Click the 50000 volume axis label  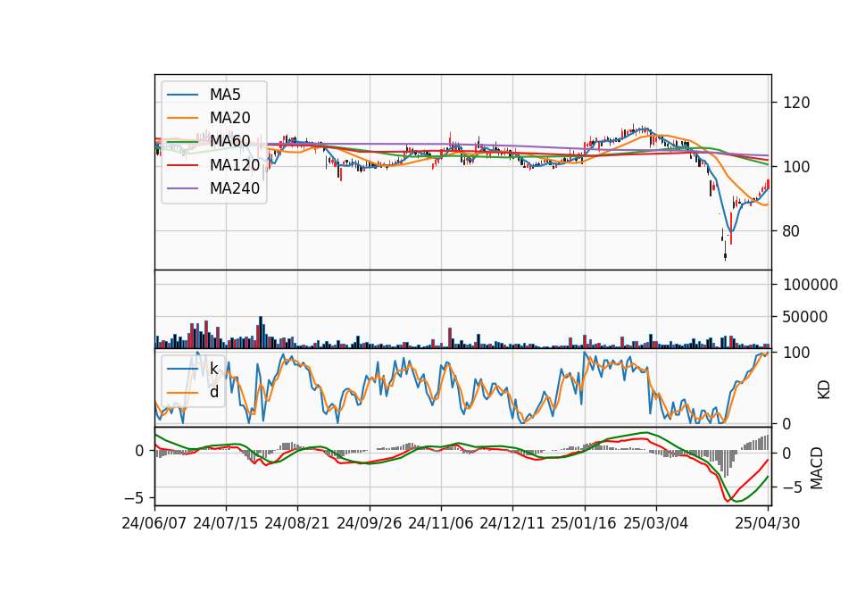pos(805,317)
